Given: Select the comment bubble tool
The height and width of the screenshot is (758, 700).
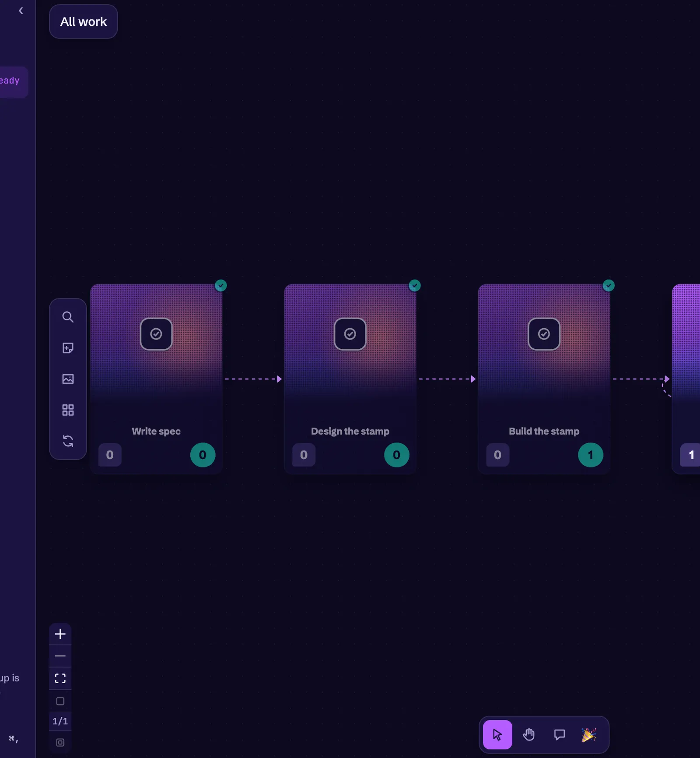Looking at the screenshot, I should 559,734.
